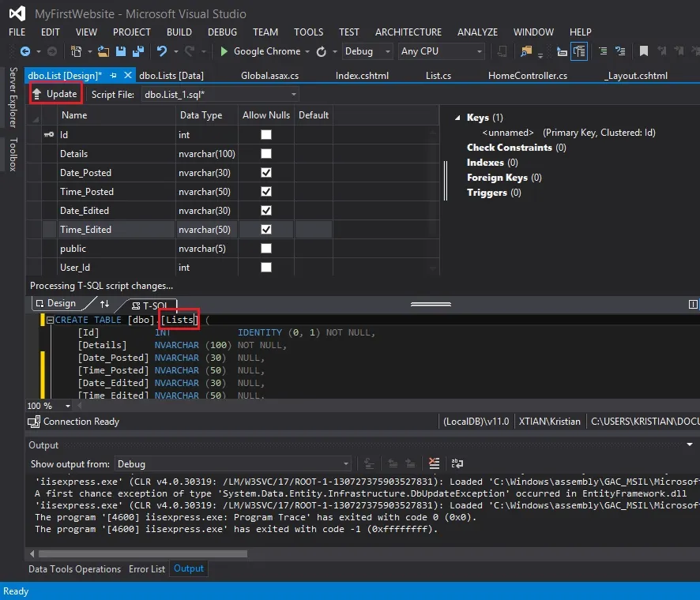700x600 pixels.
Task: Toggle Allow Nulls for the Id column
Action: point(266,134)
